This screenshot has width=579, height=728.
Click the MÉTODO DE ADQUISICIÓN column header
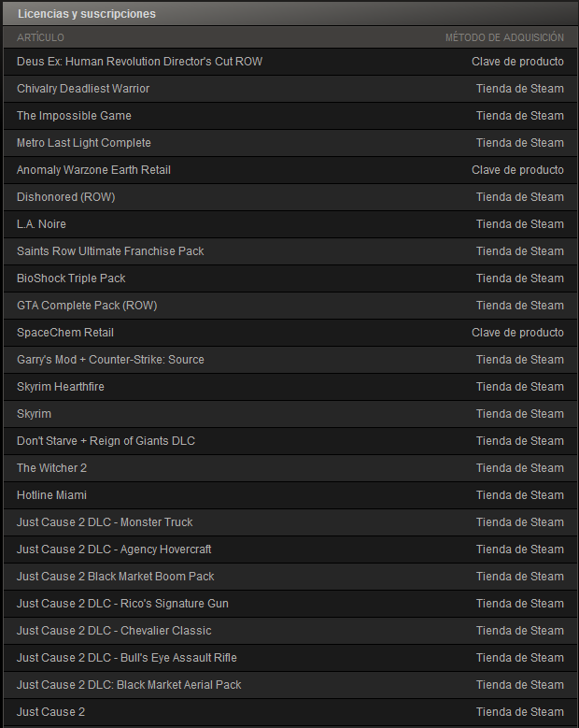coord(505,37)
